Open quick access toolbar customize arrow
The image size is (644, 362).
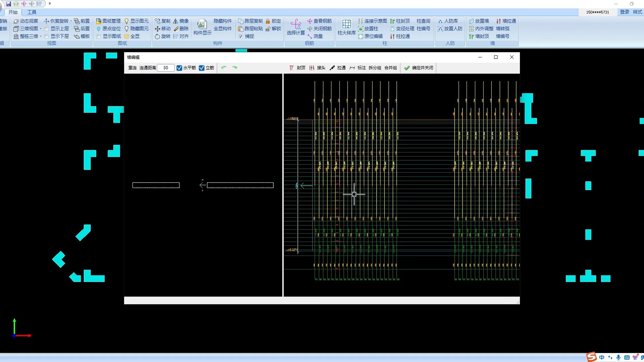(50, 4)
